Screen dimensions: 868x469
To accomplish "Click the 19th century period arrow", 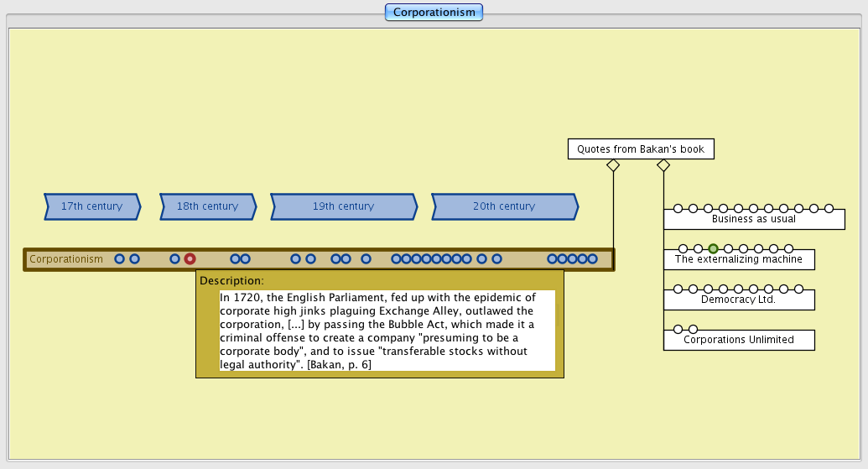I will (343, 206).
